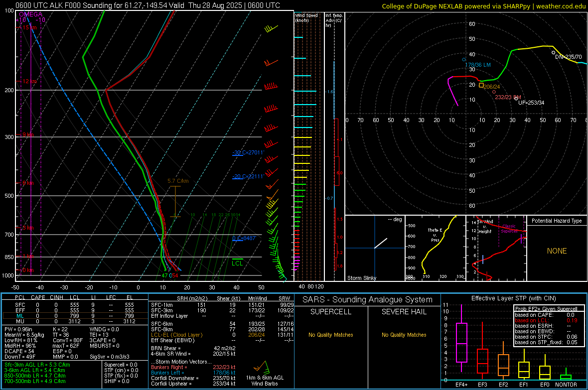The height and width of the screenshot is (390, 588).
Task: Click the Corfidi Downshear = label
Action: (175, 378)
